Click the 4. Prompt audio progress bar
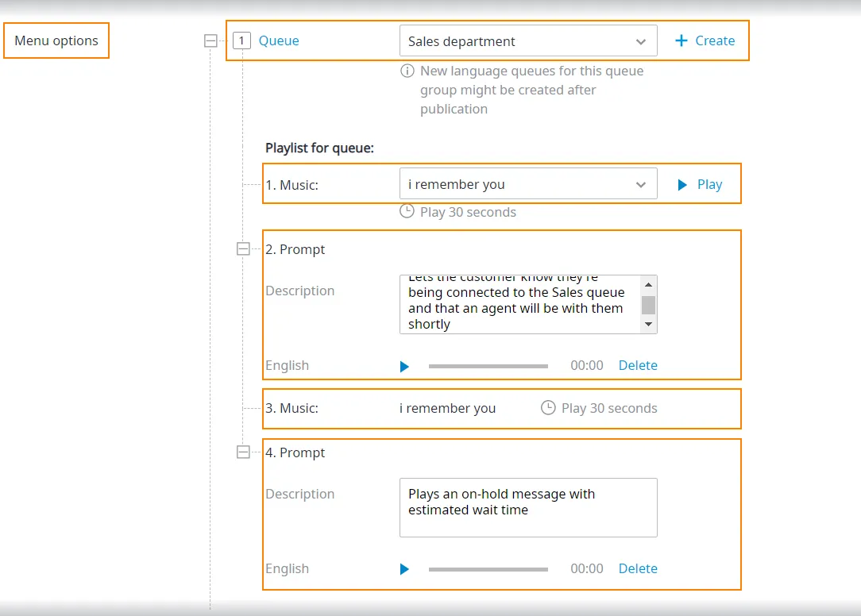Screen dimensions: 861x616 coord(488,569)
